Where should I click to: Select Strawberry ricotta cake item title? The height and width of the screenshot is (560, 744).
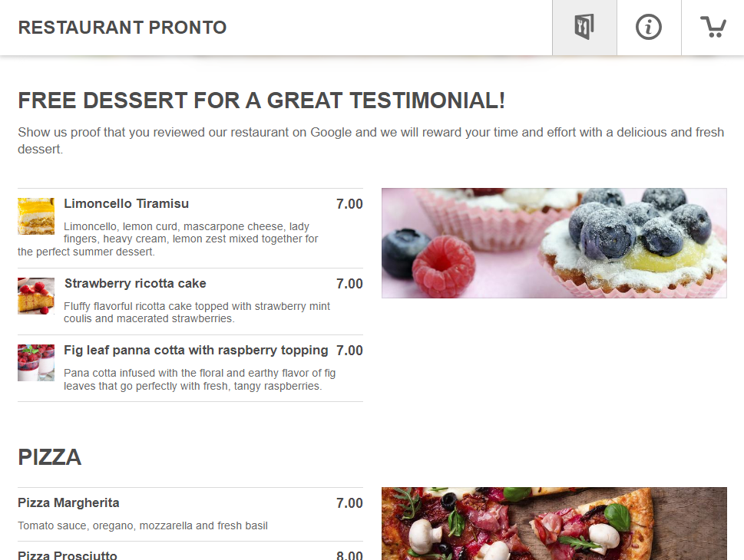(135, 283)
